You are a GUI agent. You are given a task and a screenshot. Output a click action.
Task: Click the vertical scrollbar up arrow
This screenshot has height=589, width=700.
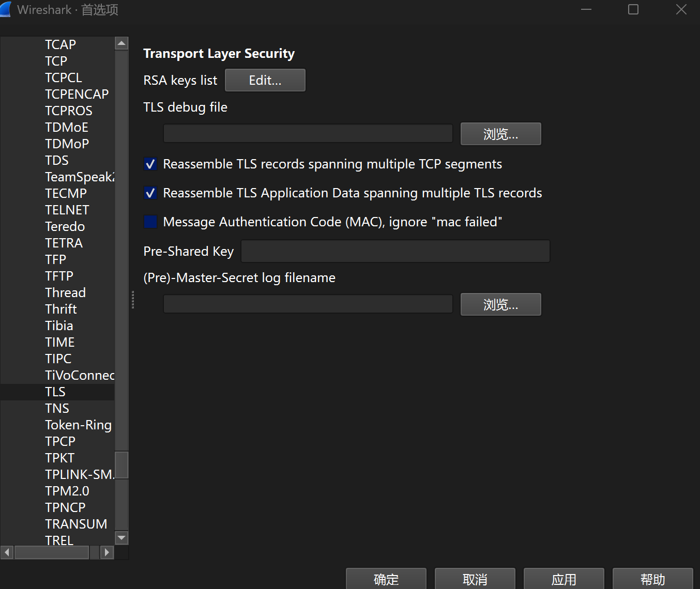[x=121, y=43]
